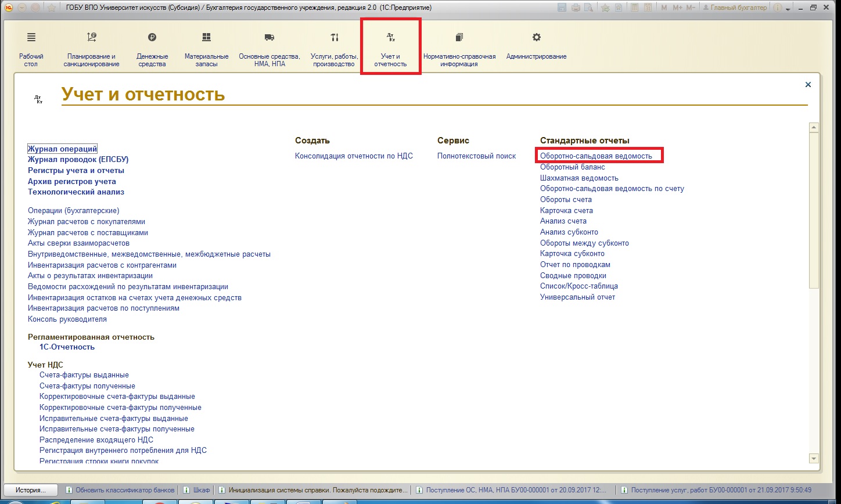Click the История... button
Image resolution: width=841 pixels, height=504 pixels.
pos(31,489)
